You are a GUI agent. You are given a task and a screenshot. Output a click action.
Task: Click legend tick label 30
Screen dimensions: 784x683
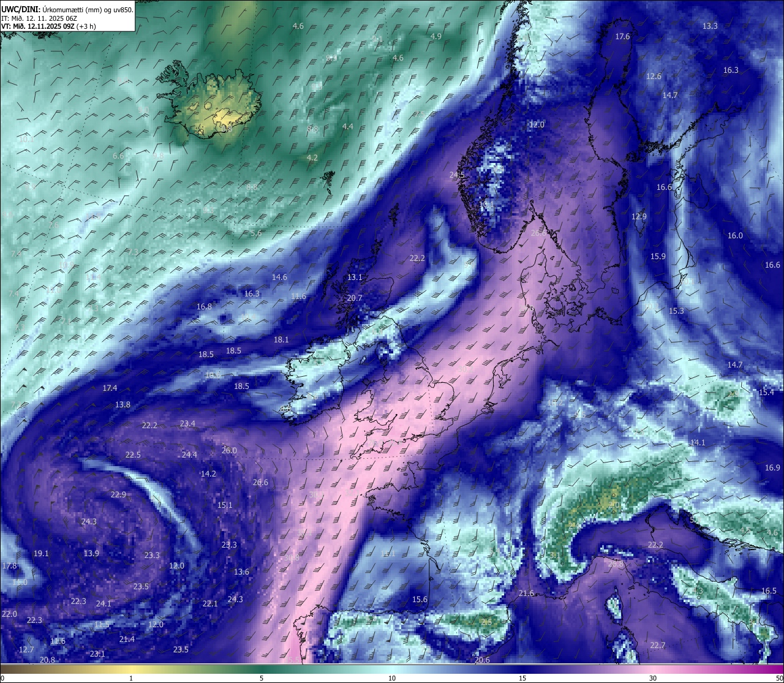point(653,678)
